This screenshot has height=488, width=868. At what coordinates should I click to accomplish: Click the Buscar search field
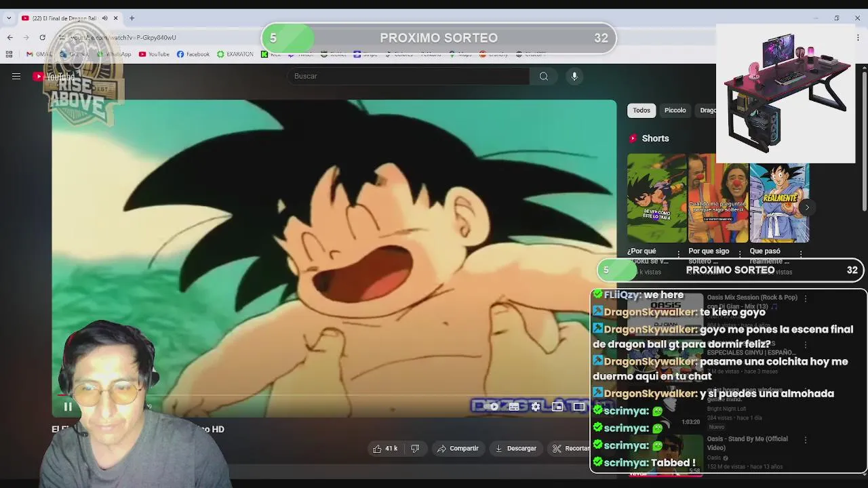pos(409,76)
